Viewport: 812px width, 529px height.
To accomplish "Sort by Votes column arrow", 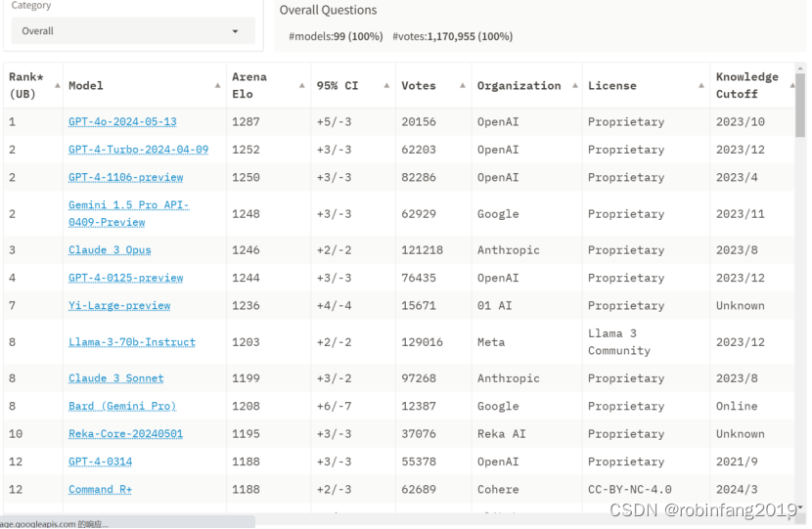I will click(x=463, y=85).
